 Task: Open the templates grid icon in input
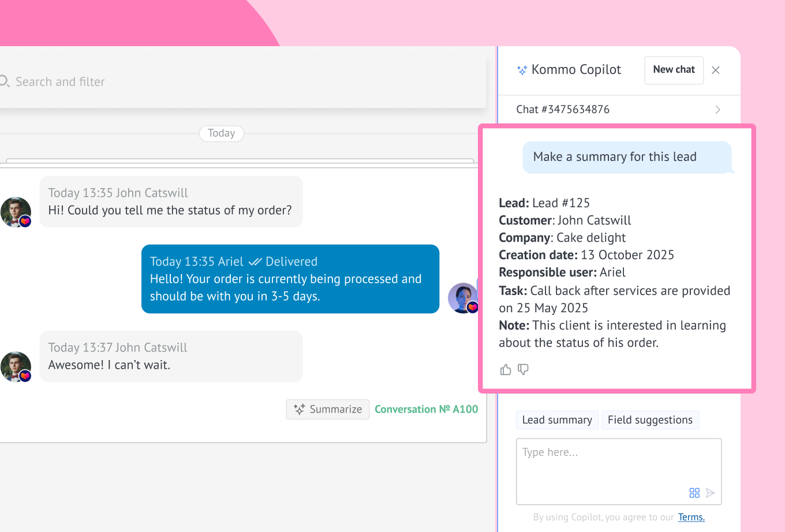694,493
